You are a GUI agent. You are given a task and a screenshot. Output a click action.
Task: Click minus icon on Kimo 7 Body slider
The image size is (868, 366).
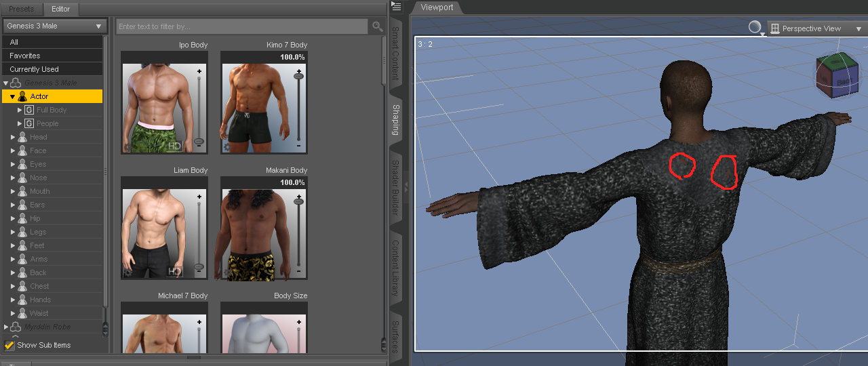click(298, 146)
